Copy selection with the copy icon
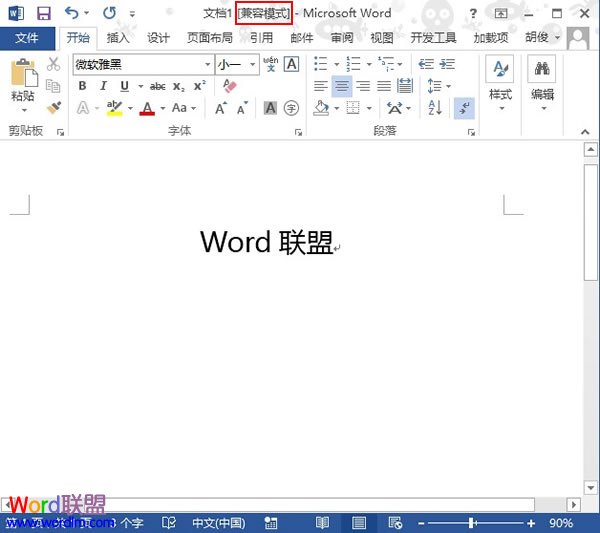Image resolution: width=600 pixels, height=533 pixels. point(53,86)
